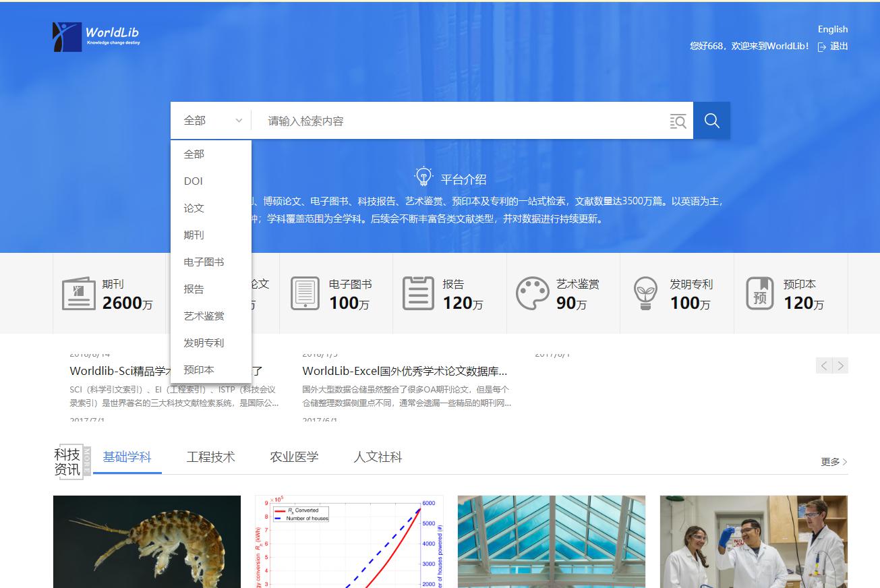The height and width of the screenshot is (588, 880).
Task: Open advanced search icon in search bar
Action: [x=678, y=121]
